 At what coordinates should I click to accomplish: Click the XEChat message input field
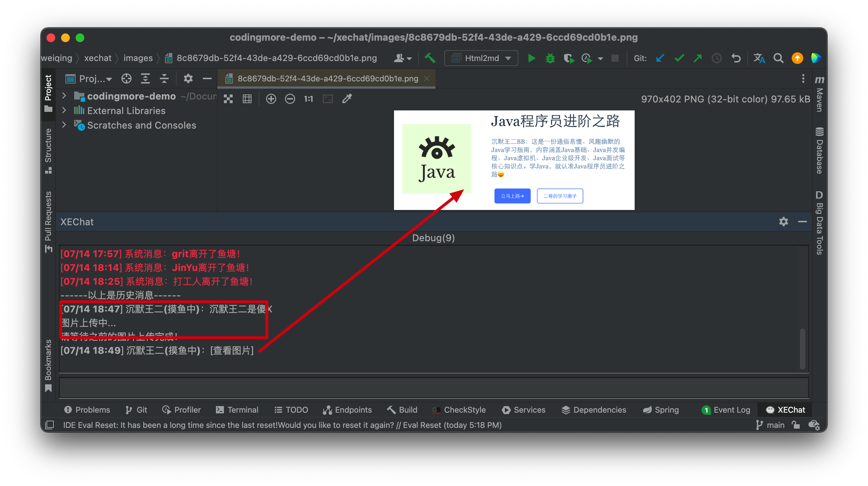coord(433,388)
